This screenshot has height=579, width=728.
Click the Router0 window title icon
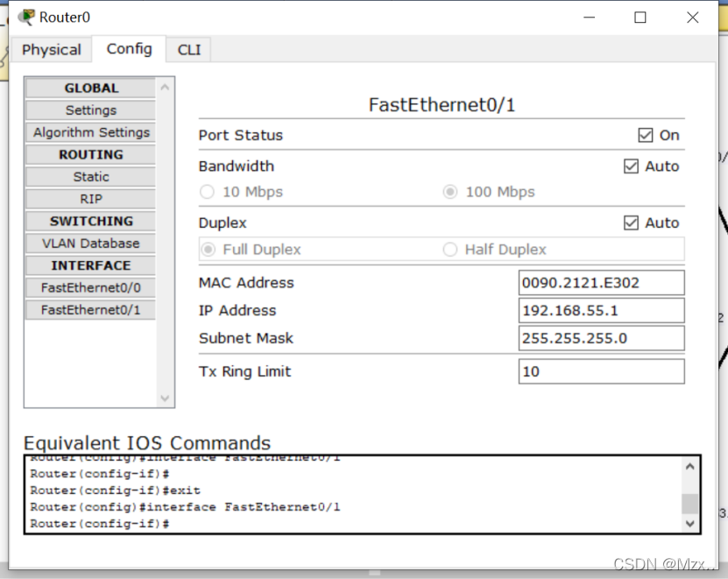point(26,18)
